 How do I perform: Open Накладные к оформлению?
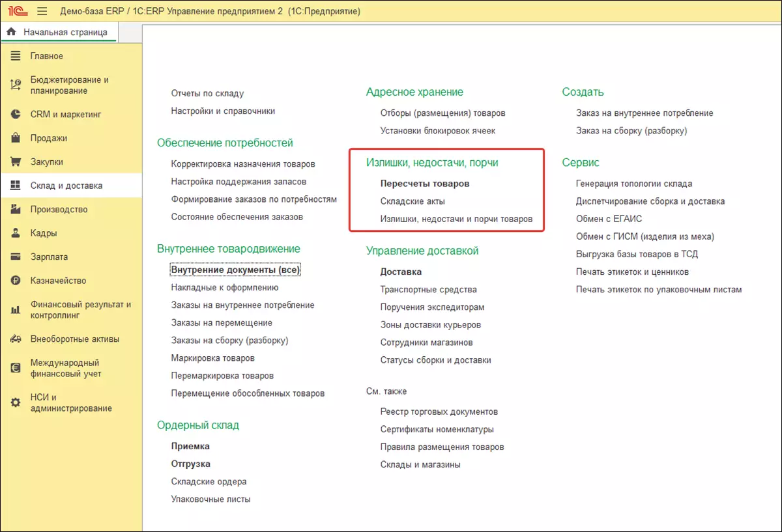coord(225,287)
